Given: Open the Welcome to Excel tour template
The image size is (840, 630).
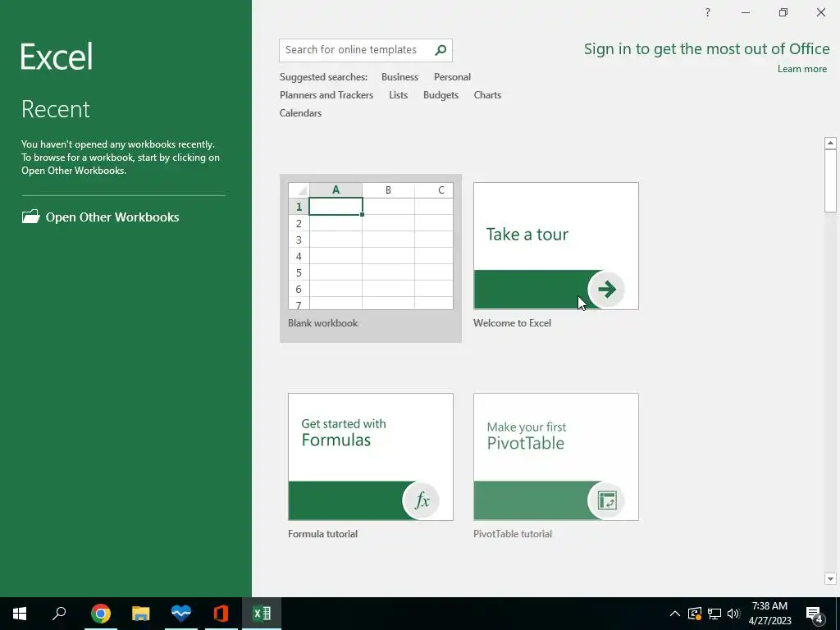Looking at the screenshot, I should tap(556, 246).
